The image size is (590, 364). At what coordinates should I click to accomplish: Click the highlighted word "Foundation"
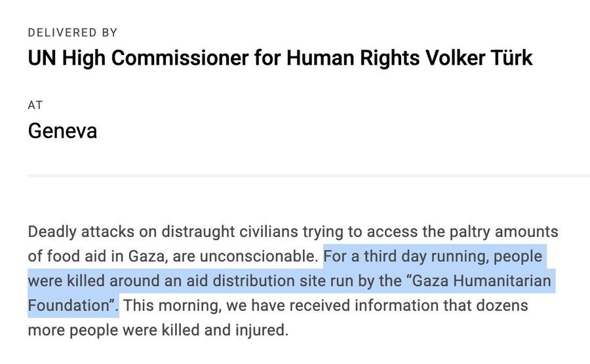pyautogui.click(x=68, y=306)
